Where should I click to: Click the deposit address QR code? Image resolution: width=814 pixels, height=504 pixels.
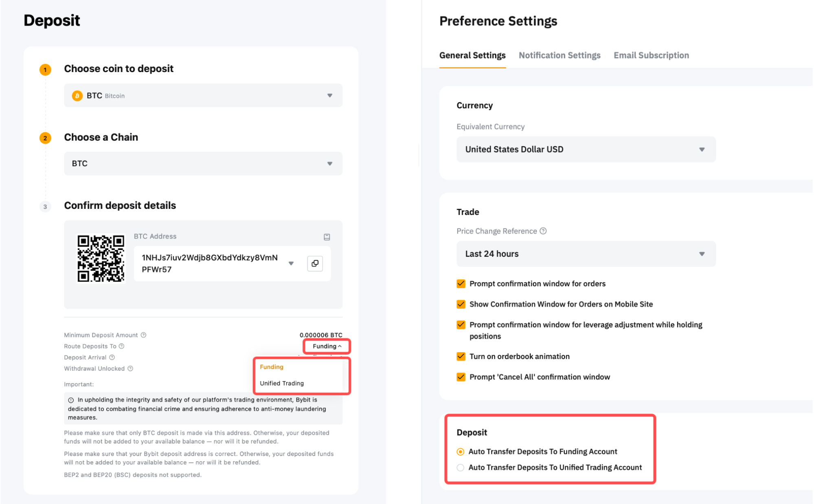(101, 258)
